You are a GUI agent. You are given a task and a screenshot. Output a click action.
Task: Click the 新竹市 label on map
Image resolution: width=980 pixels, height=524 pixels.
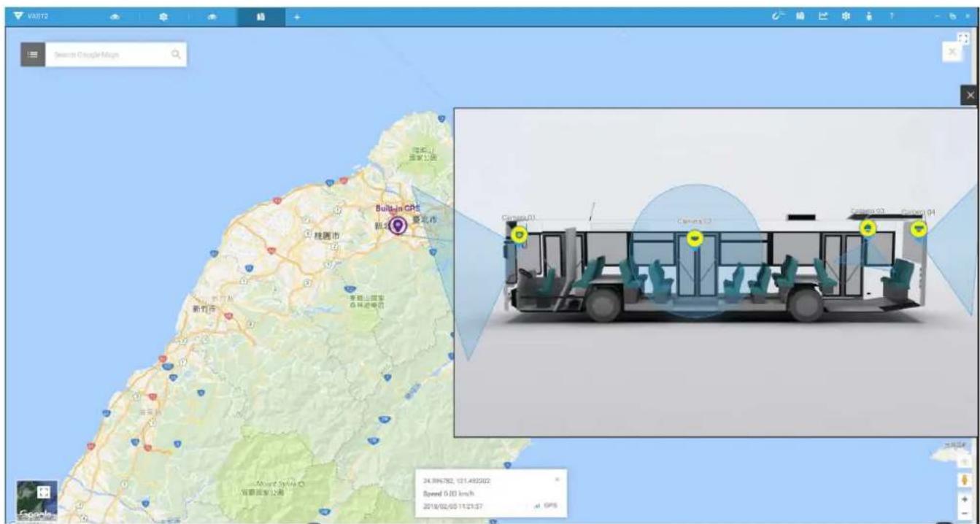point(204,309)
